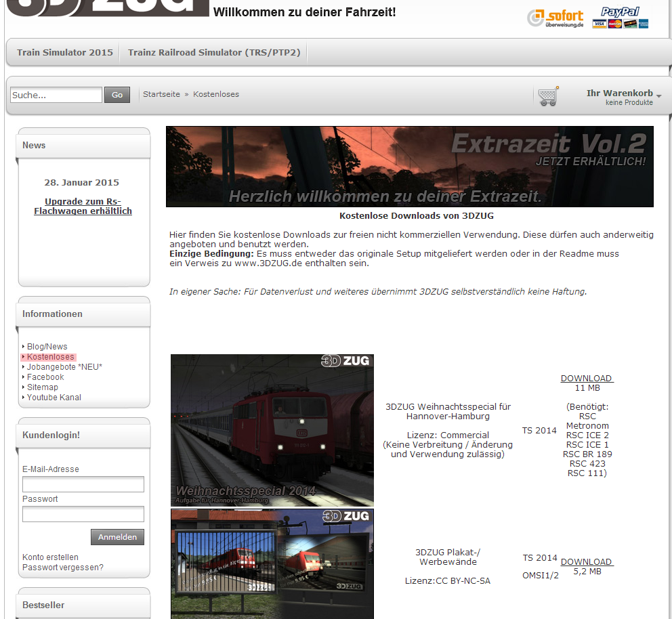Click the Kostenloses breadcrumb link

(216, 94)
